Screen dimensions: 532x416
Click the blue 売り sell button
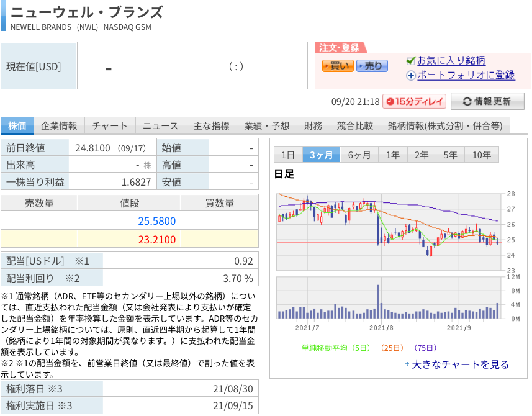(372, 66)
